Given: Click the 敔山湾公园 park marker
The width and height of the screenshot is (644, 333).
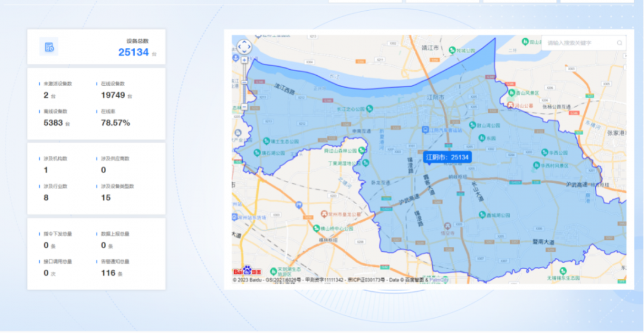Looking at the screenshot, I should pyautogui.click(x=472, y=125).
